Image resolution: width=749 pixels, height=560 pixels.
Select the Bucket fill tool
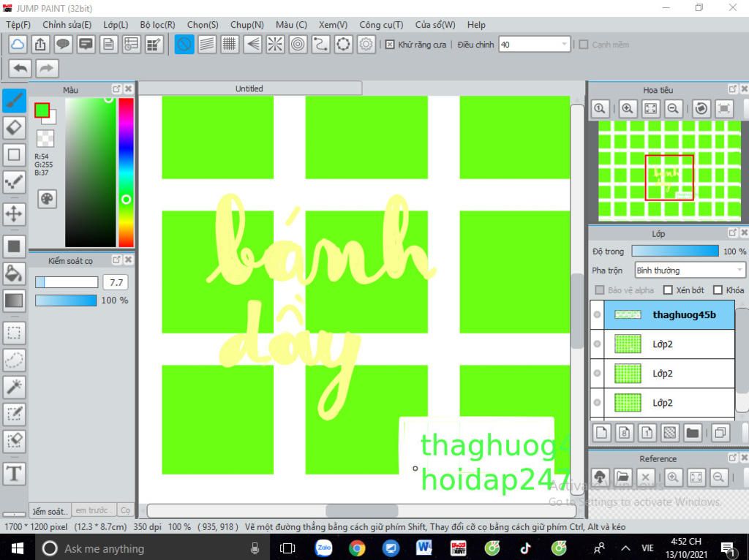14,273
